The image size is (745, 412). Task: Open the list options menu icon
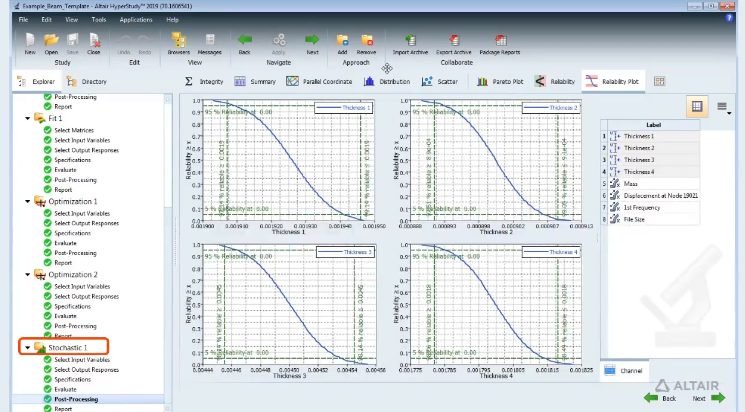[x=723, y=107]
